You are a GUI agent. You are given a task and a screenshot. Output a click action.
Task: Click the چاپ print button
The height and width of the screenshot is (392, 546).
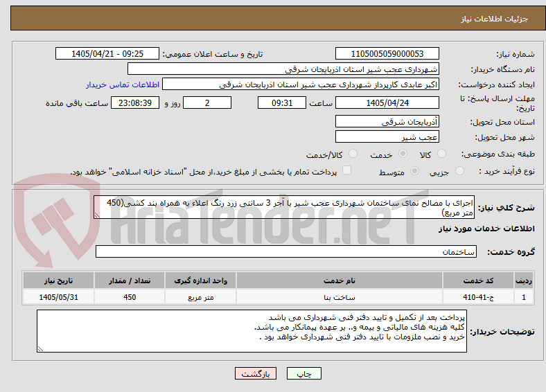tap(304, 373)
